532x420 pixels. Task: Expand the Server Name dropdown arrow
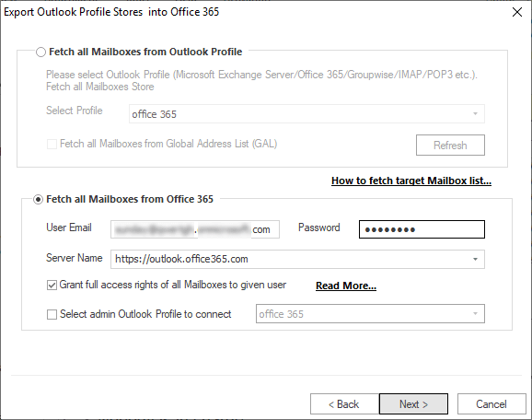pos(475,260)
